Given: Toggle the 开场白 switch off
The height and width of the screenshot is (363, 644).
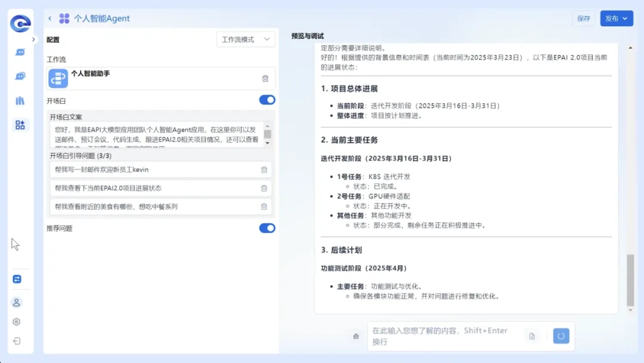Looking at the screenshot, I should coord(267,100).
